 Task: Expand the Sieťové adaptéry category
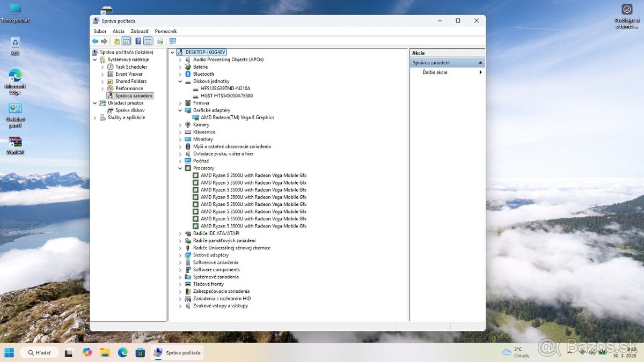tap(180, 255)
